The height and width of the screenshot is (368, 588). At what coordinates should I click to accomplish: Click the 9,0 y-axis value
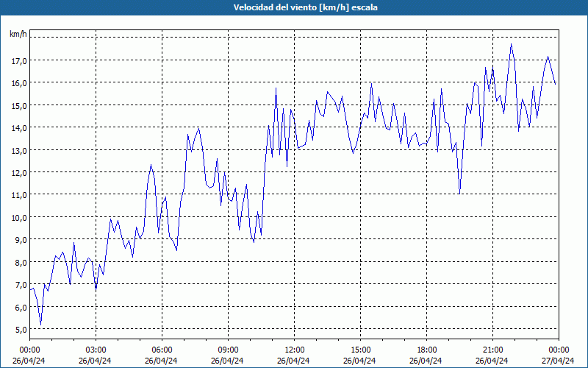21,240
